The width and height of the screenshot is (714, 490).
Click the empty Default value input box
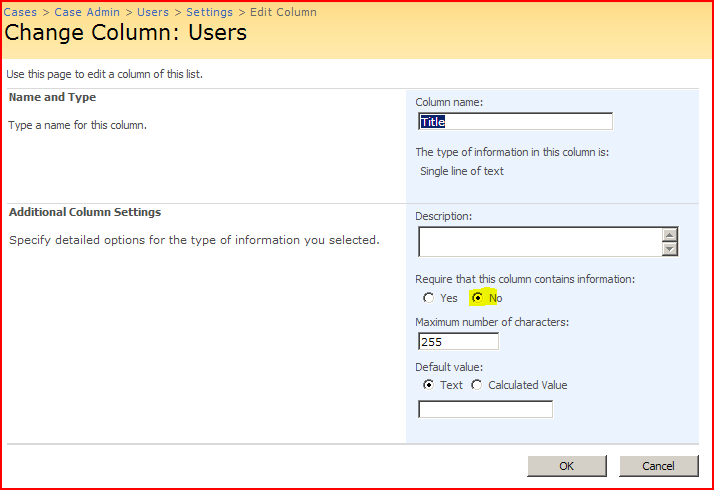click(485, 409)
